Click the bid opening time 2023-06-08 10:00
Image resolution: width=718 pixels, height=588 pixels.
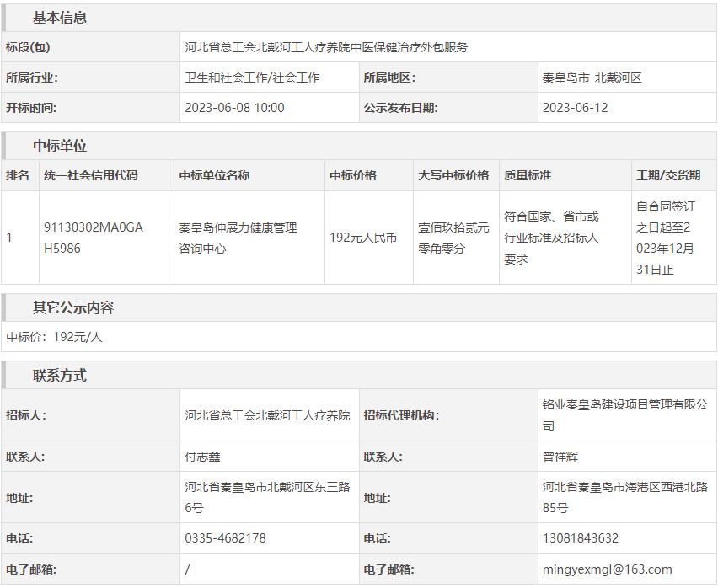point(234,108)
